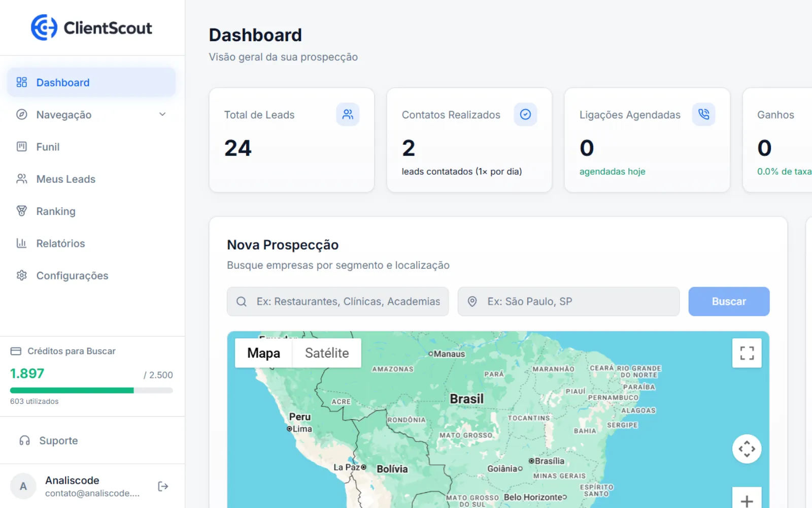Click the Buscar button
812x508 pixels.
pos(729,301)
